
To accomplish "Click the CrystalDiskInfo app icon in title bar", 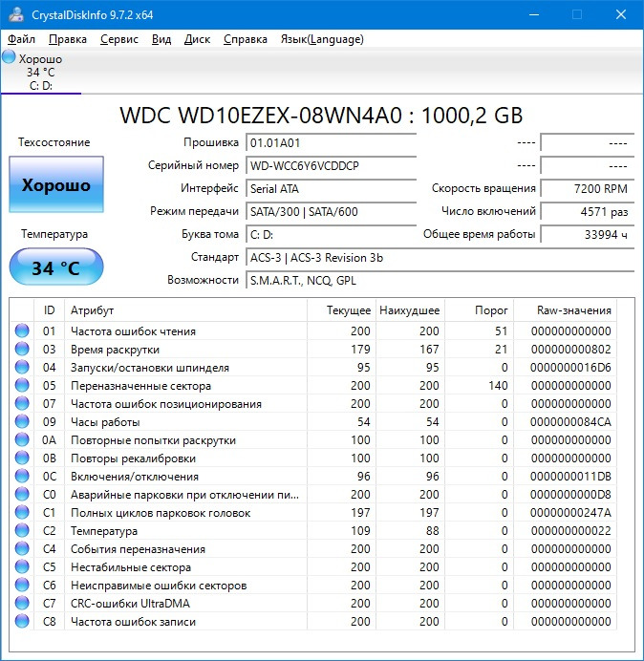I will (14, 14).
